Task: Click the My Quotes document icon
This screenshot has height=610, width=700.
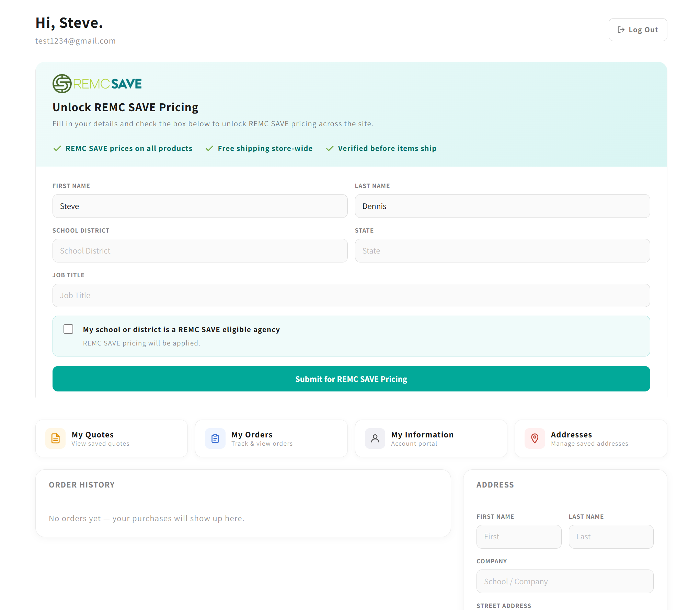Action: click(x=55, y=438)
